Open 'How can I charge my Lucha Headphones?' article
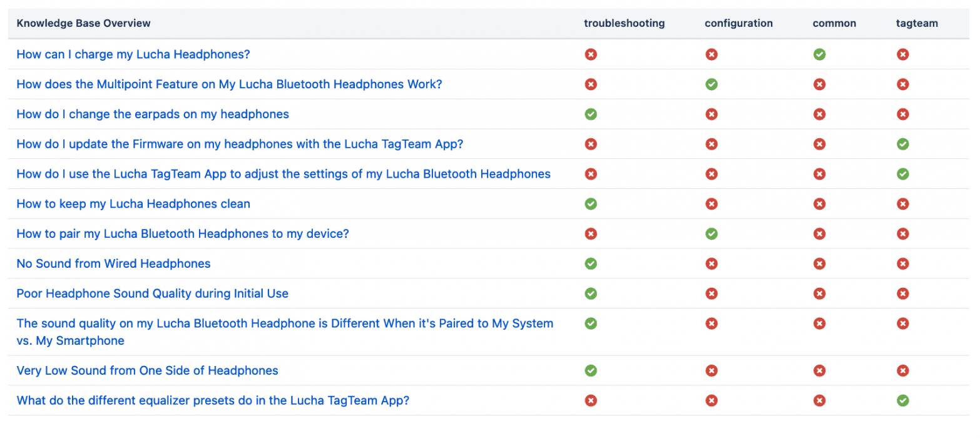980x438 pixels. click(133, 54)
